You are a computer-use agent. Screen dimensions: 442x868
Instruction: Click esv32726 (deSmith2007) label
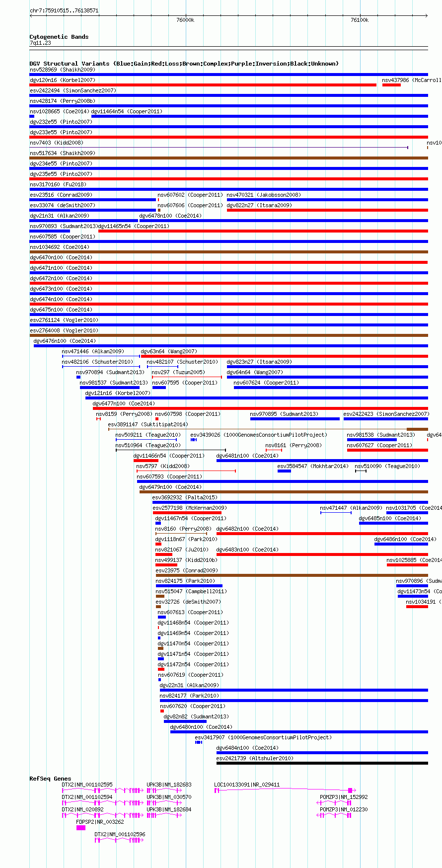coord(188,602)
